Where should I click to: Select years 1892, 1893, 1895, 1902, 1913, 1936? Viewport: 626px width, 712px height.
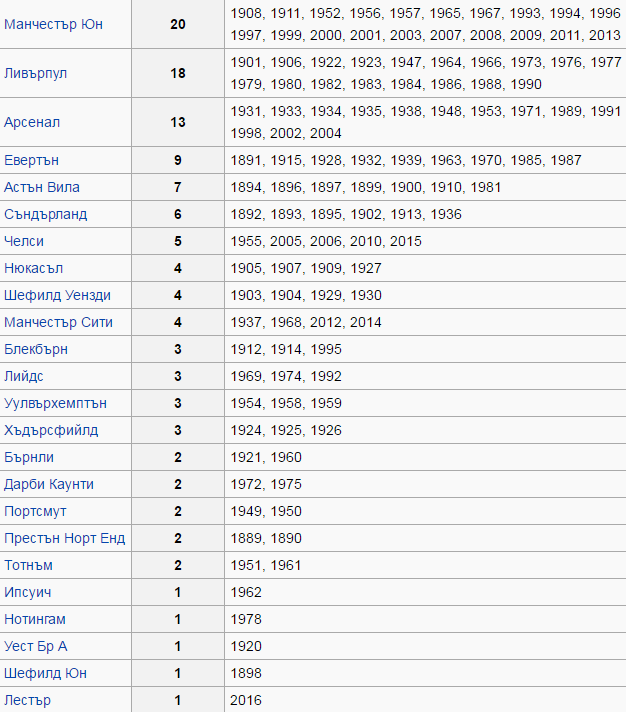(x=346, y=214)
